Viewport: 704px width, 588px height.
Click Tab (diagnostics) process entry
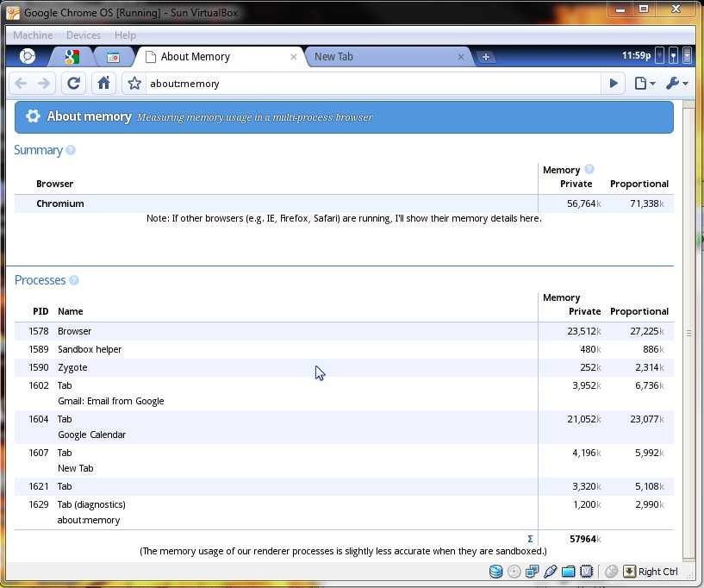pos(344,512)
